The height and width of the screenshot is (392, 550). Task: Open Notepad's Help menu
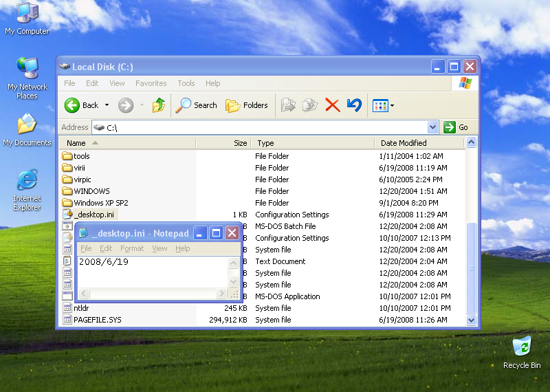click(x=182, y=248)
